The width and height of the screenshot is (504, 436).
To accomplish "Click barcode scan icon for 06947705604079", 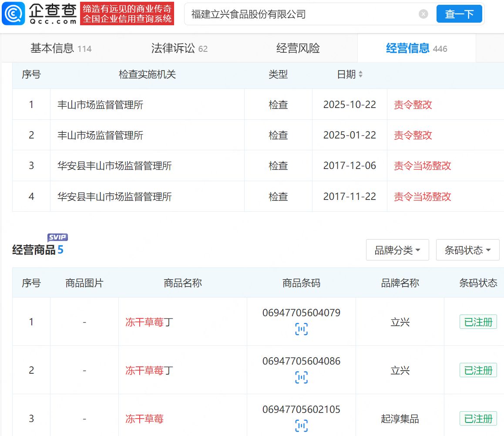I will pyautogui.click(x=301, y=329).
